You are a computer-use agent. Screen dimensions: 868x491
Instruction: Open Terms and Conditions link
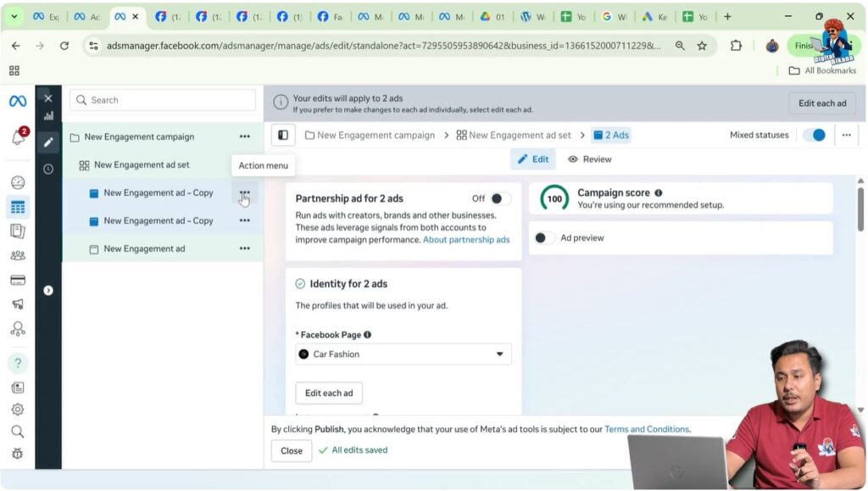tap(647, 429)
